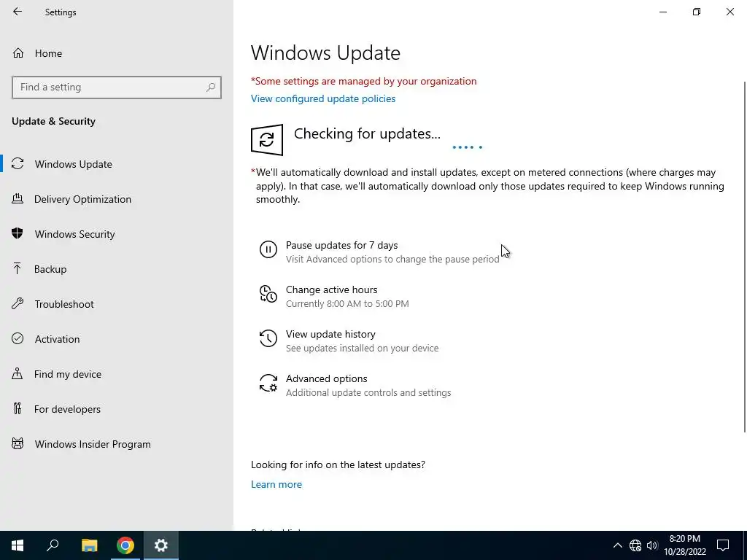This screenshot has height=560, width=747.
Task: Open the Action Center notifications icon
Action: pos(723,545)
